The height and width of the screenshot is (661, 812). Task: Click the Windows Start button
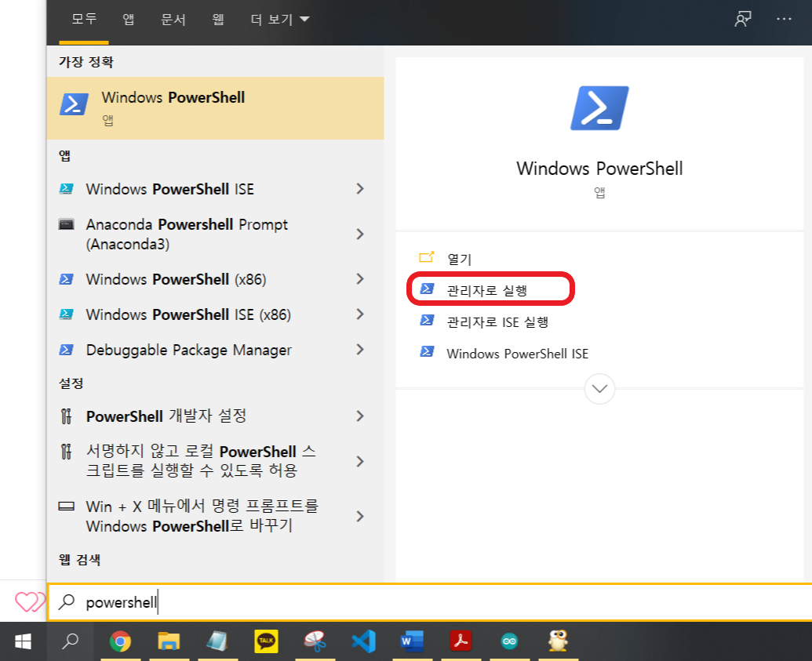(23, 641)
